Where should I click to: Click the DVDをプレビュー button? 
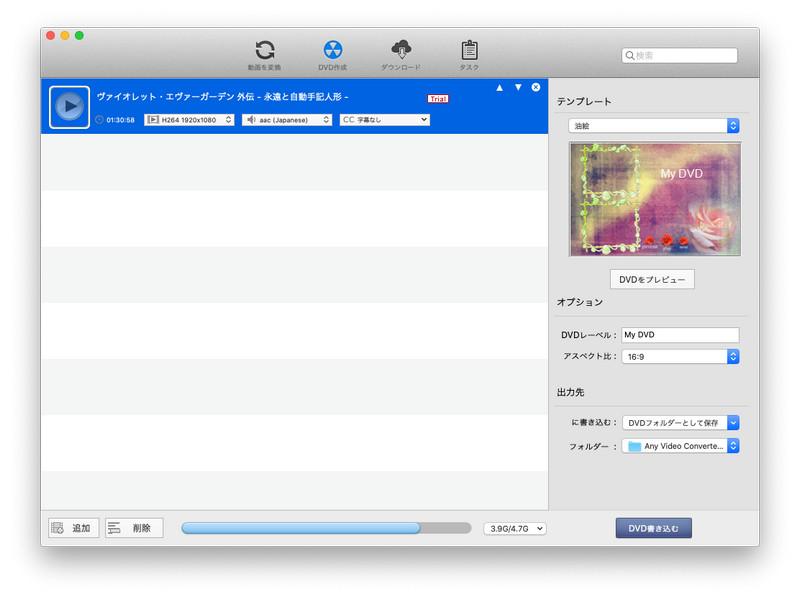click(x=652, y=280)
